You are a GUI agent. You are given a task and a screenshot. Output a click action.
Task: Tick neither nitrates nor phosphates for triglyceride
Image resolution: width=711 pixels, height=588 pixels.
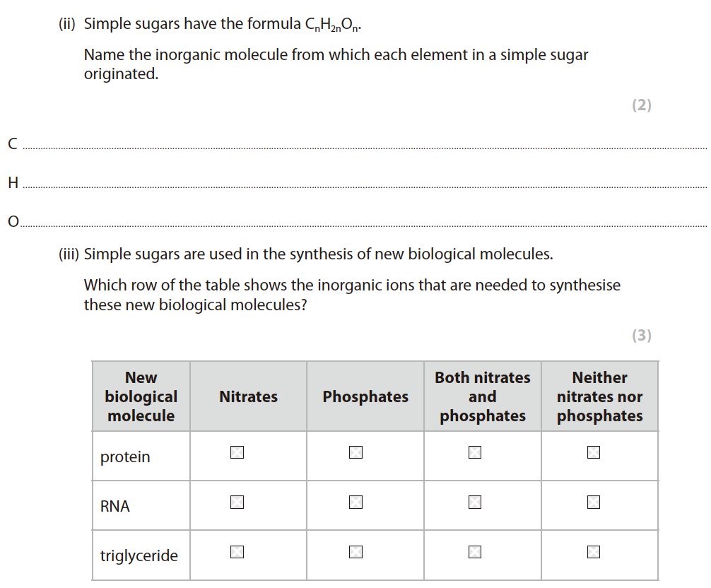594,552
